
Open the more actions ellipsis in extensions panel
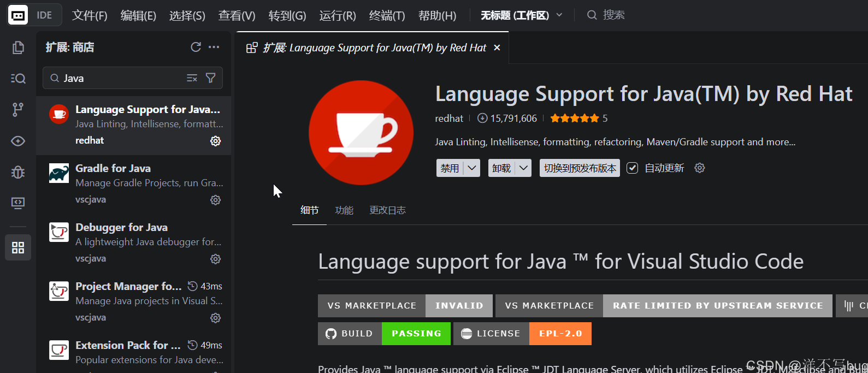tap(214, 47)
